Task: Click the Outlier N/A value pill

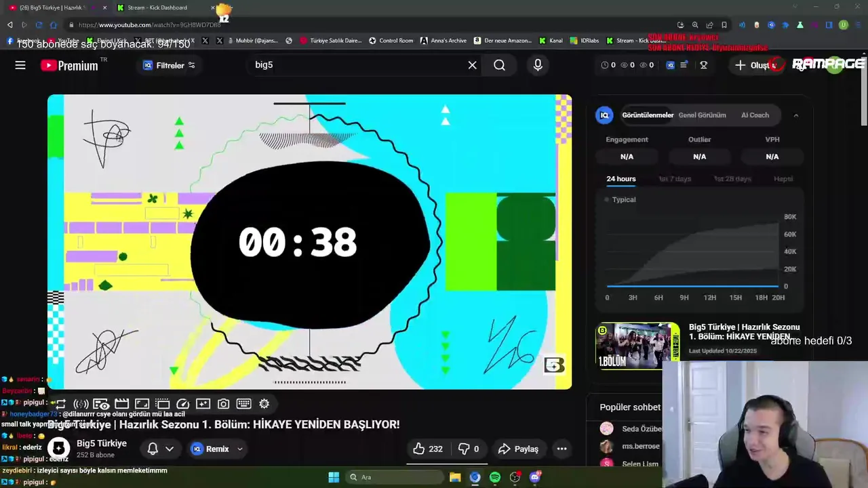Action: coord(699,157)
